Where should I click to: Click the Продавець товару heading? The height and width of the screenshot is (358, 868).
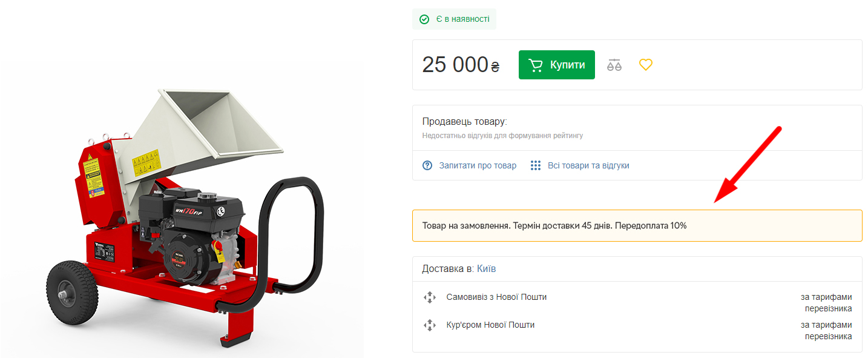click(465, 122)
